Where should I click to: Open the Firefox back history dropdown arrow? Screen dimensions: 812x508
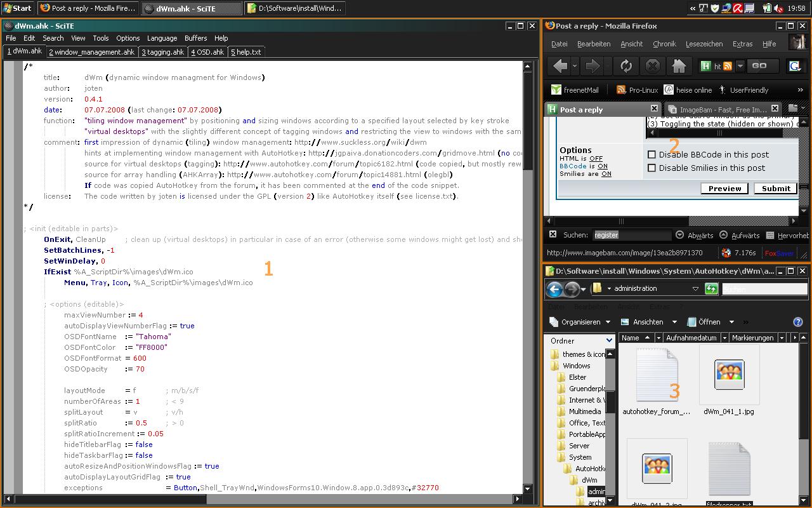click(x=575, y=66)
